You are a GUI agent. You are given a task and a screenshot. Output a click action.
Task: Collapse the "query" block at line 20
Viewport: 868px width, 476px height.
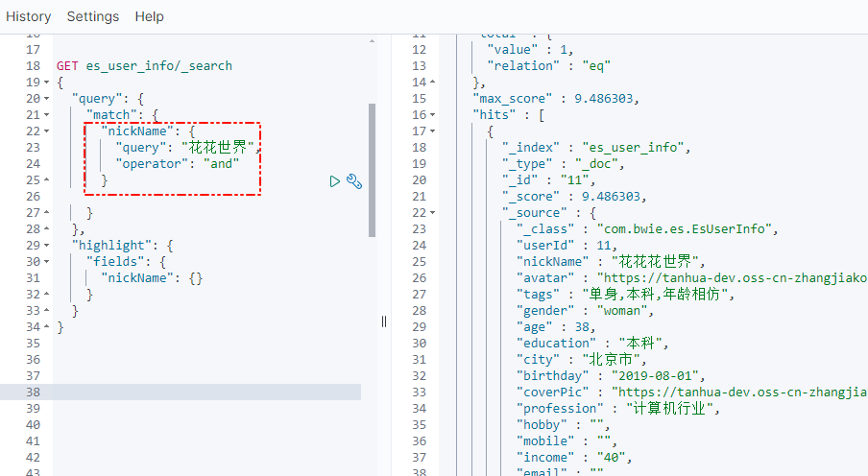[x=46, y=99]
